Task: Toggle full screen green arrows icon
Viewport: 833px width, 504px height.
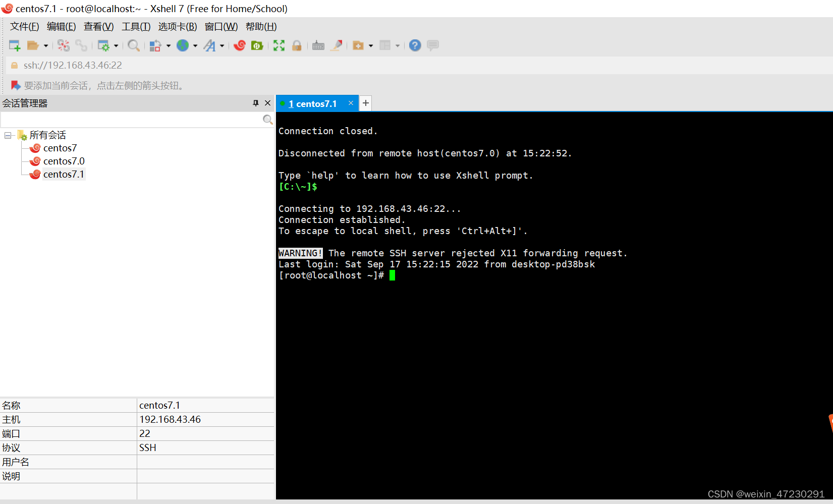Action: click(x=279, y=45)
